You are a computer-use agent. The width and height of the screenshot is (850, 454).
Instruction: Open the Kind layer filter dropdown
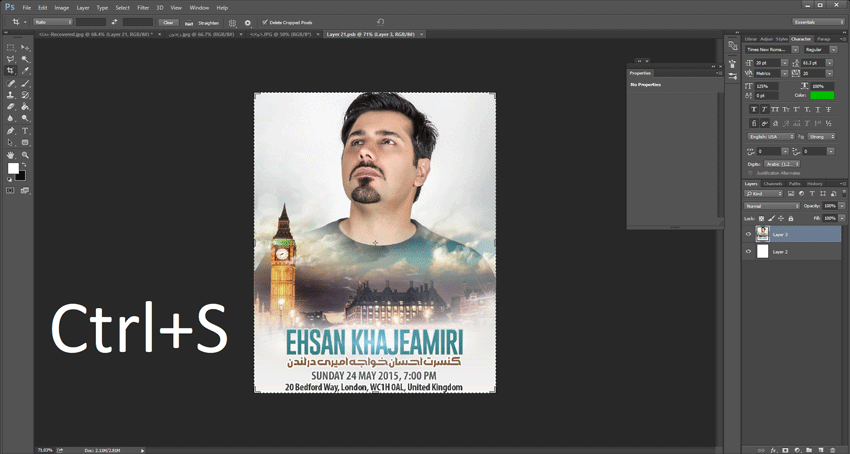pyautogui.click(x=764, y=194)
